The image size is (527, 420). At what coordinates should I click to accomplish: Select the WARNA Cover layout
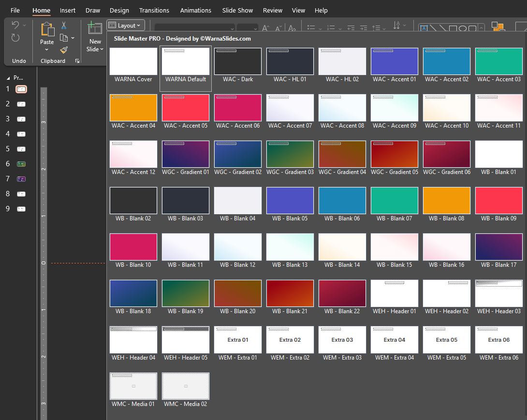(133, 61)
